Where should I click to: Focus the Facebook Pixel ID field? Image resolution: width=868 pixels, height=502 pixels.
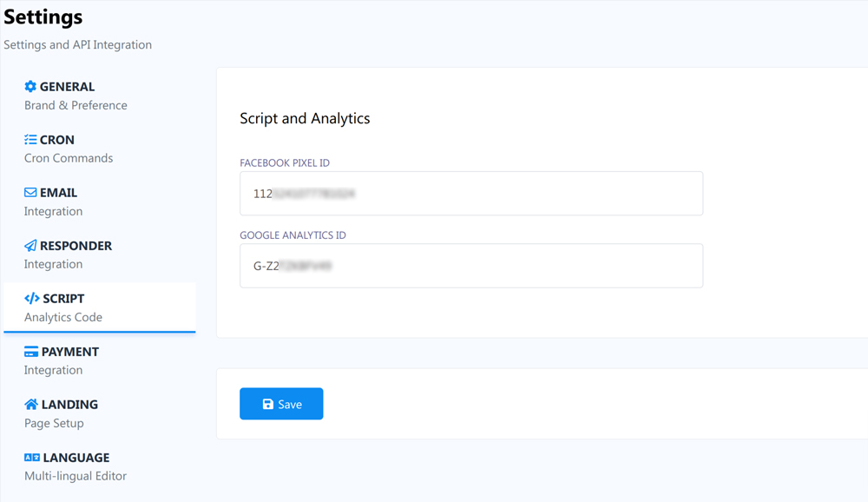tap(470, 194)
